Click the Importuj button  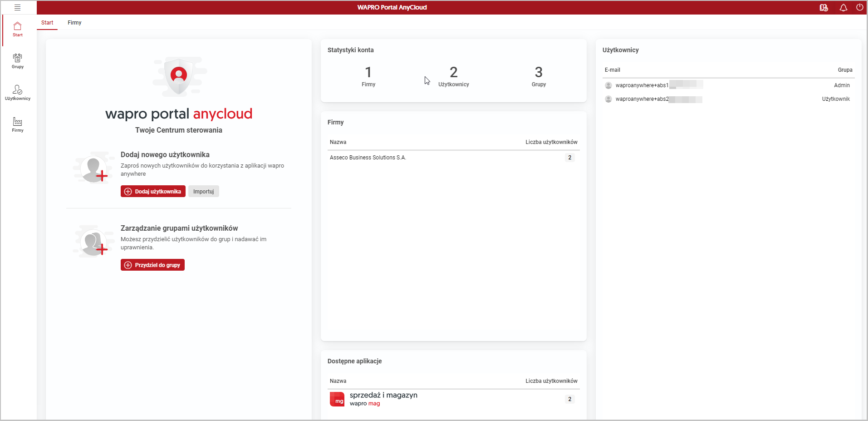[204, 192]
